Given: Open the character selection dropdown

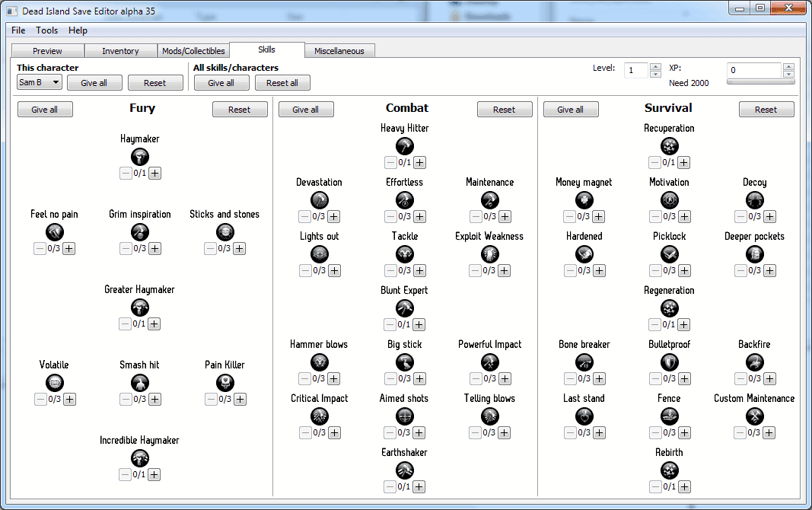Looking at the screenshot, I should pos(40,82).
